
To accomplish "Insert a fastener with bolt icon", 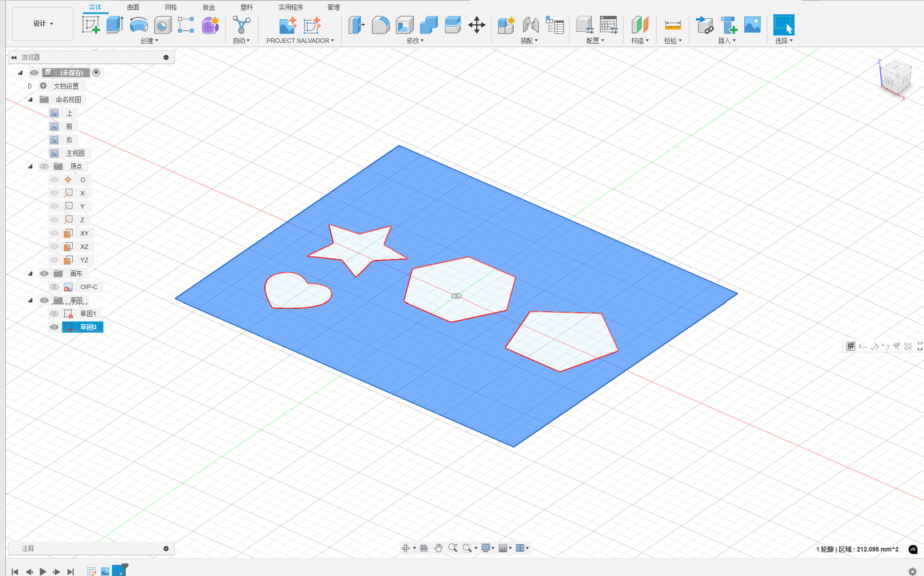I will pyautogui.click(x=729, y=25).
